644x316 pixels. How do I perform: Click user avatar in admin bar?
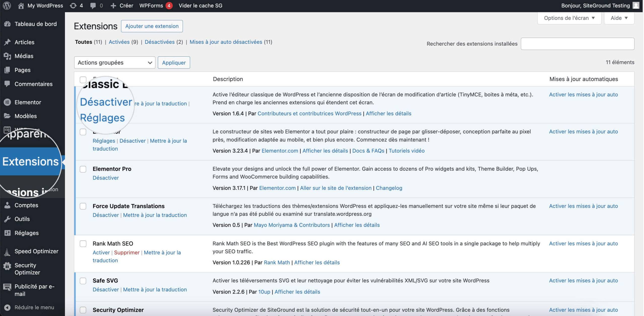(636, 6)
